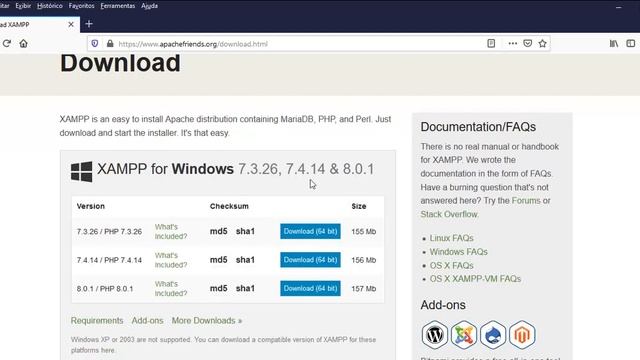Screen dimensions: 640x360
Task: View sha1 checksum for 7.3.26
Action: pyautogui.click(x=245, y=231)
